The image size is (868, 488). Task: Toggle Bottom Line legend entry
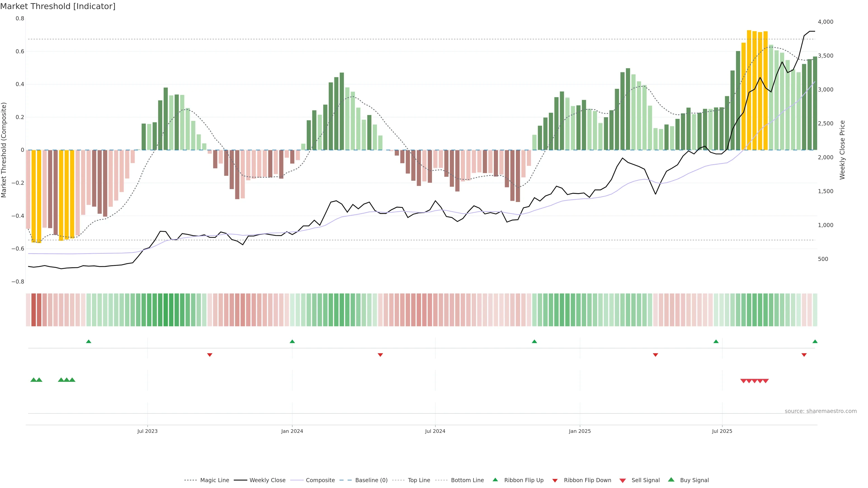(467, 480)
